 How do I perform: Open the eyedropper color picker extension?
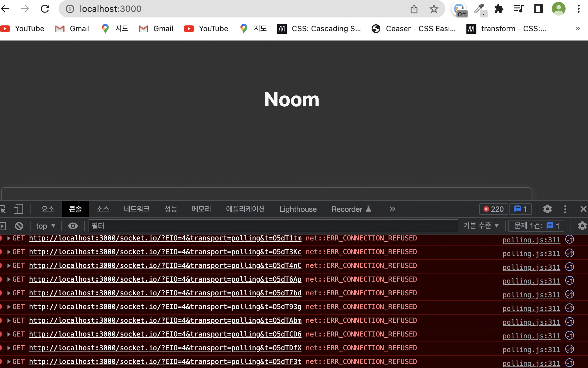pos(480,9)
